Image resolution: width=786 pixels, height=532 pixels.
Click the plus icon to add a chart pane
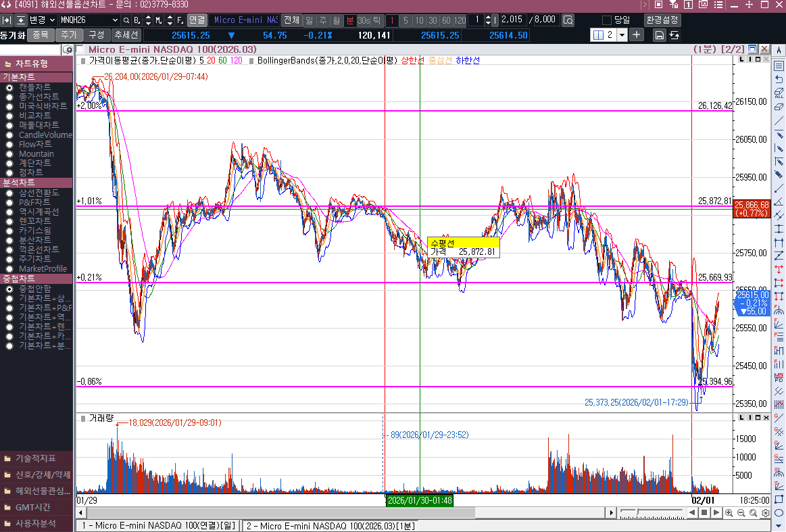tap(637, 34)
